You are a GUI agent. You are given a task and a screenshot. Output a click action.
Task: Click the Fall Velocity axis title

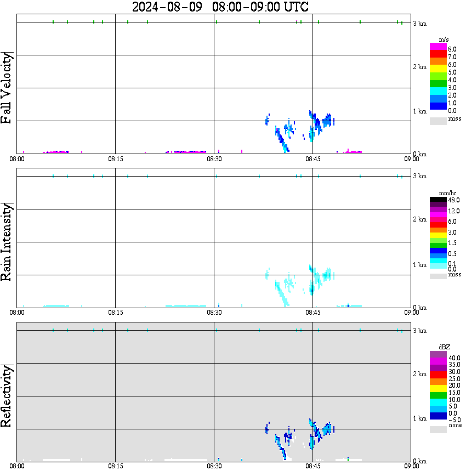6,88
